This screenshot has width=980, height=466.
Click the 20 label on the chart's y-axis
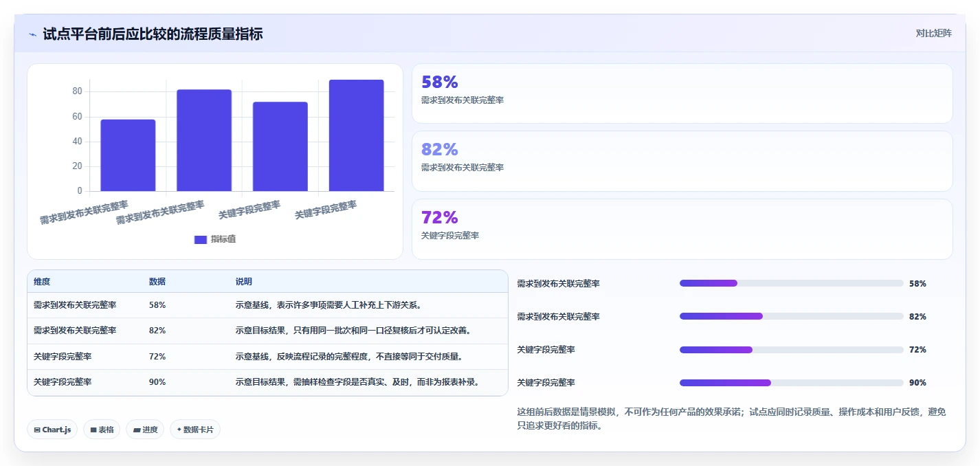[x=77, y=166]
